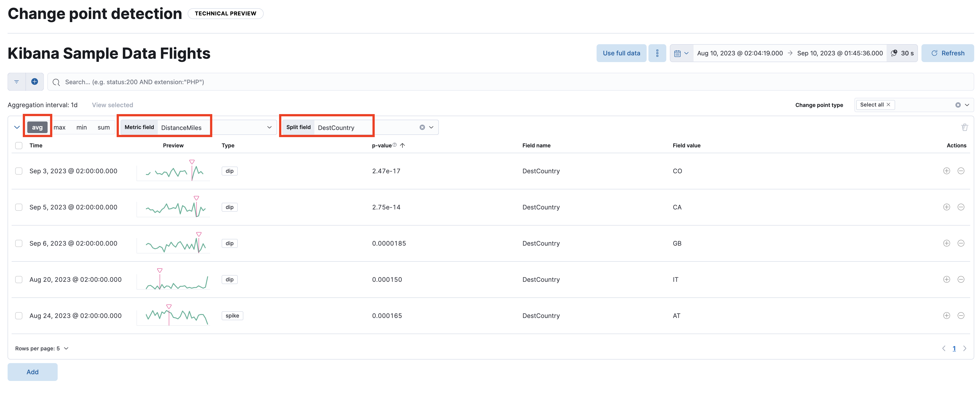Image resolution: width=980 pixels, height=393 pixels.
Task: Open the Split field dropdown arrow
Action: [431, 127]
